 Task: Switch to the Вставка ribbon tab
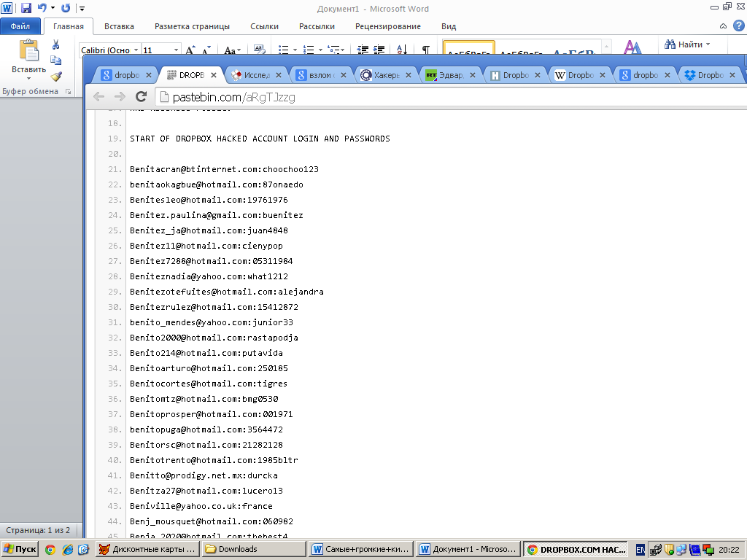point(119,27)
